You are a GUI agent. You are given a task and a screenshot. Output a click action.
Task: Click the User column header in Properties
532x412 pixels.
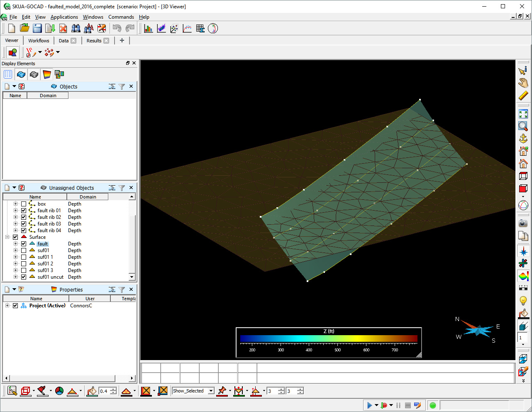tap(90, 299)
